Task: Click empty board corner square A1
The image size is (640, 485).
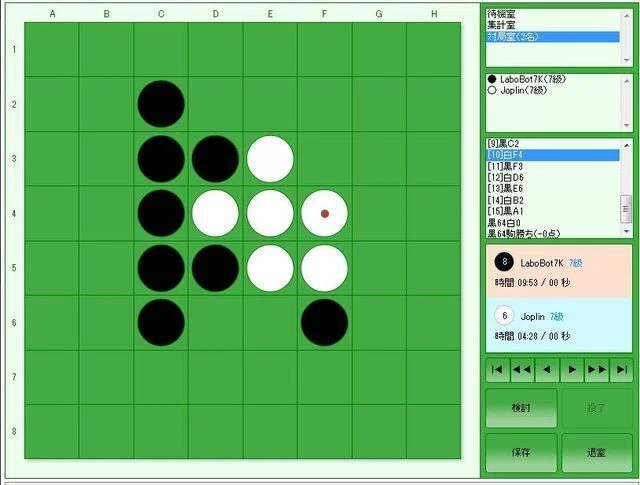Action: pos(52,49)
